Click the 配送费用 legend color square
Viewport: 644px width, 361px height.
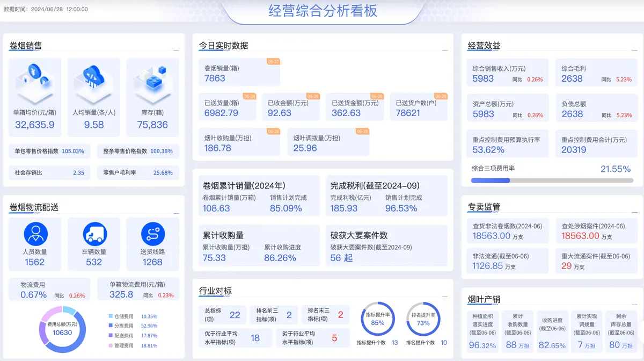pyautogui.click(x=111, y=336)
